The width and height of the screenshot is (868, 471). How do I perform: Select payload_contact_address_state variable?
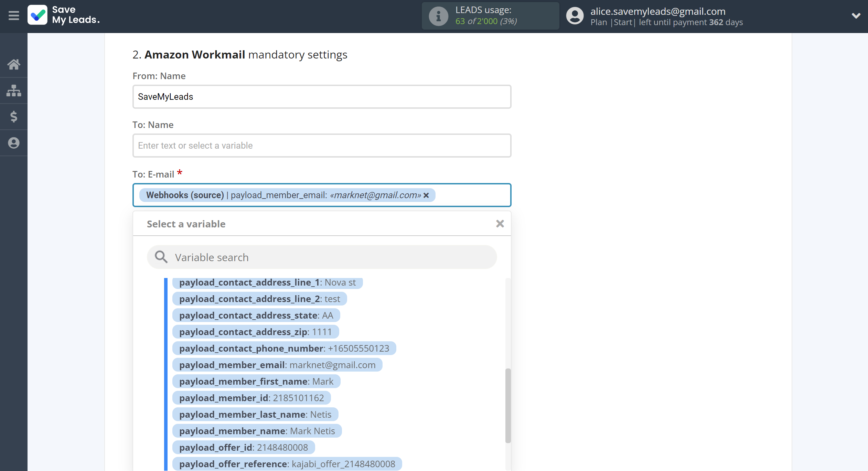coord(256,315)
